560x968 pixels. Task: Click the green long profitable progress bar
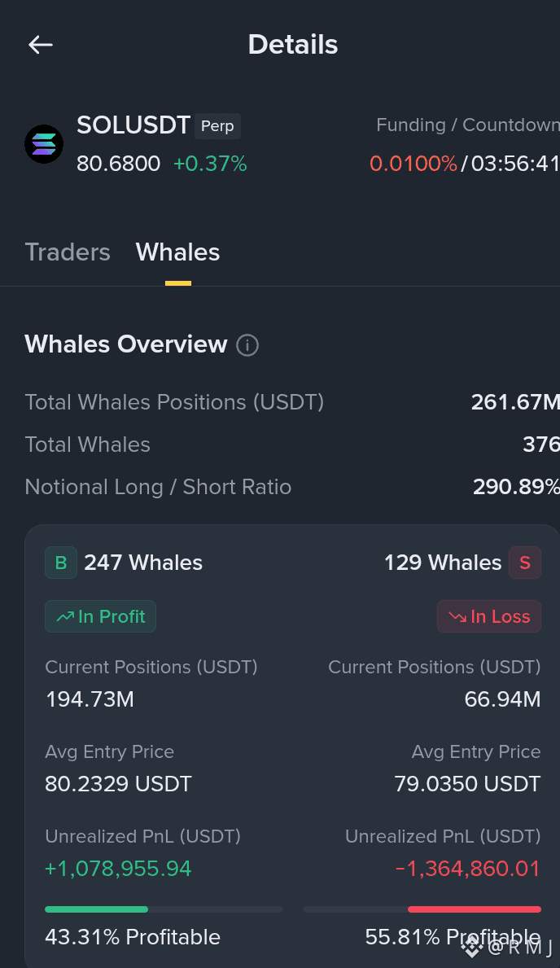(164, 909)
